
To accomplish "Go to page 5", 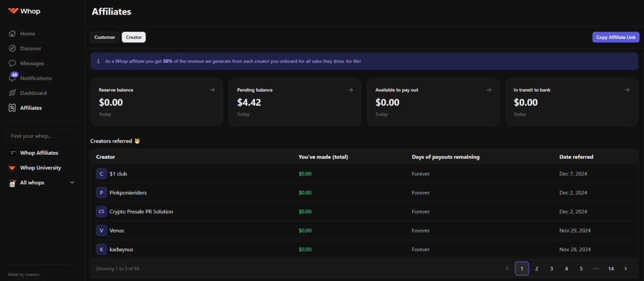I will [581, 269].
